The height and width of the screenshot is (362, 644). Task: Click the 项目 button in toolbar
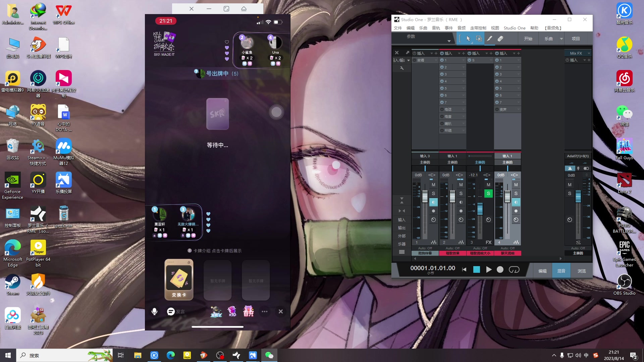click(x=576, y=39)
